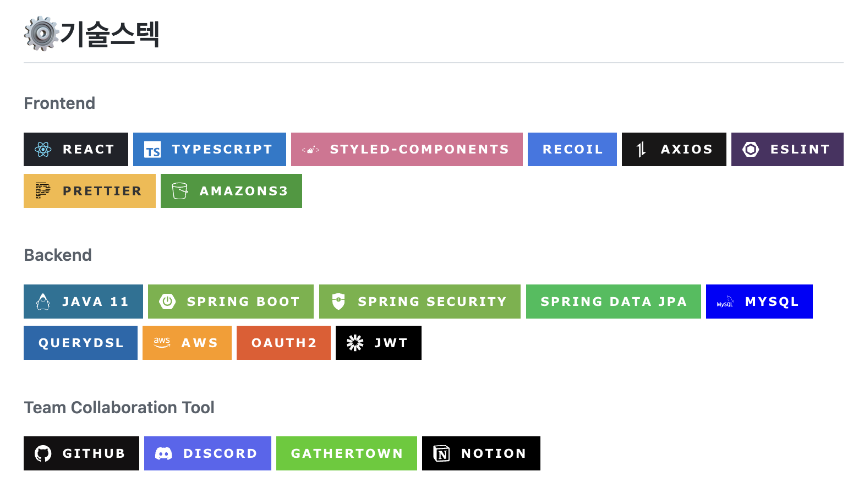
Task: Click the AWS badge label text
Action: (199, 343)
